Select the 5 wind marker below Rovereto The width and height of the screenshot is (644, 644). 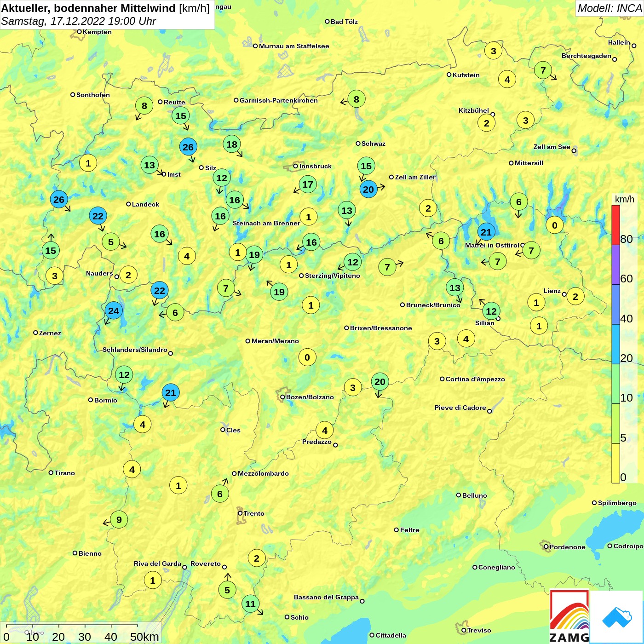pyautogui.click(x=227, y=590)
